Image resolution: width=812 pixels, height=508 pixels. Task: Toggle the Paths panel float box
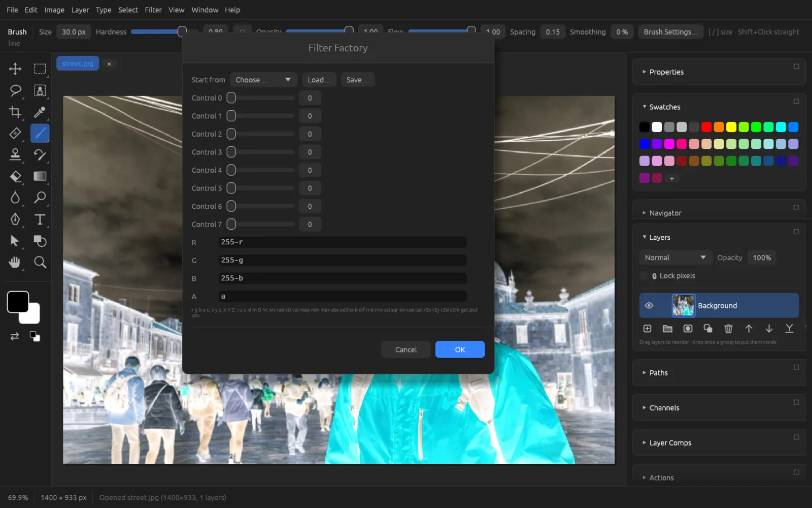tap(796, 367)
